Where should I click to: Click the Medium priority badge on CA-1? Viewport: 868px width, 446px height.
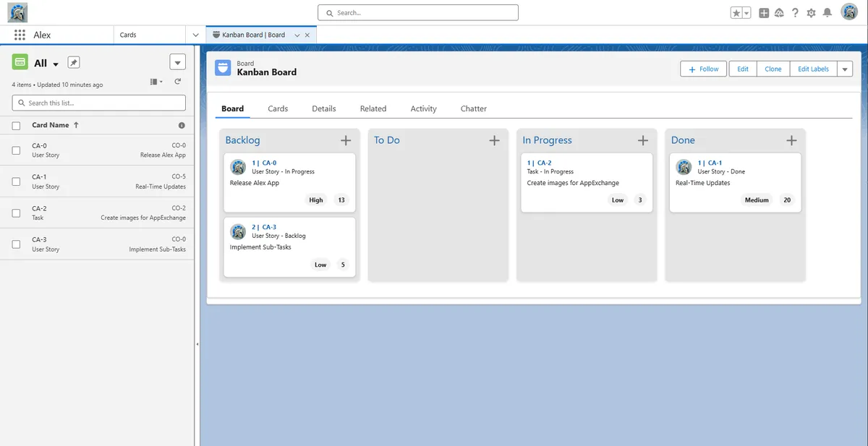[757, 200]
